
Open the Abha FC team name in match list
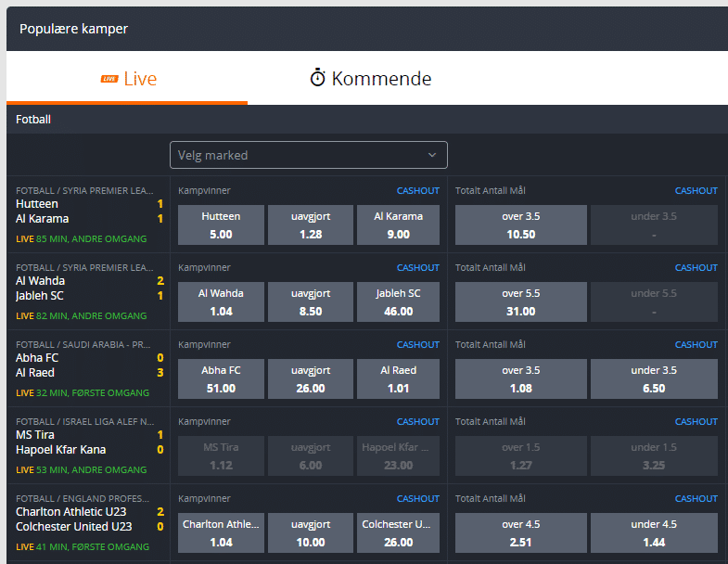pyautogui.click(x=37, y=358)
